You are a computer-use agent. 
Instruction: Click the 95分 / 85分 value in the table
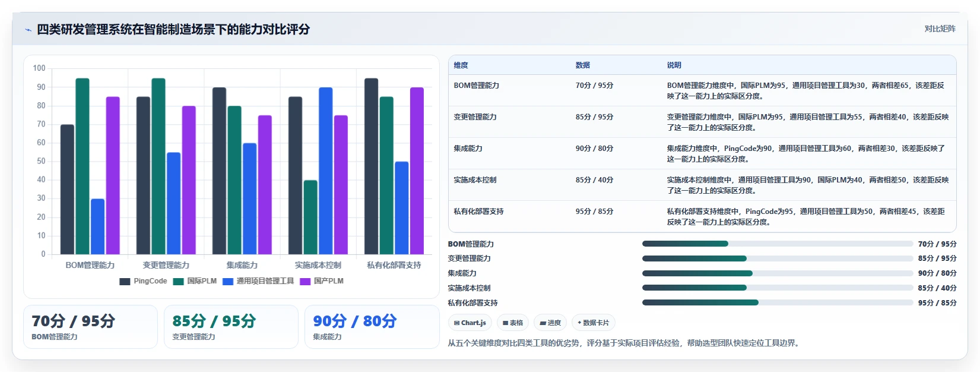(x=594, y=212)
